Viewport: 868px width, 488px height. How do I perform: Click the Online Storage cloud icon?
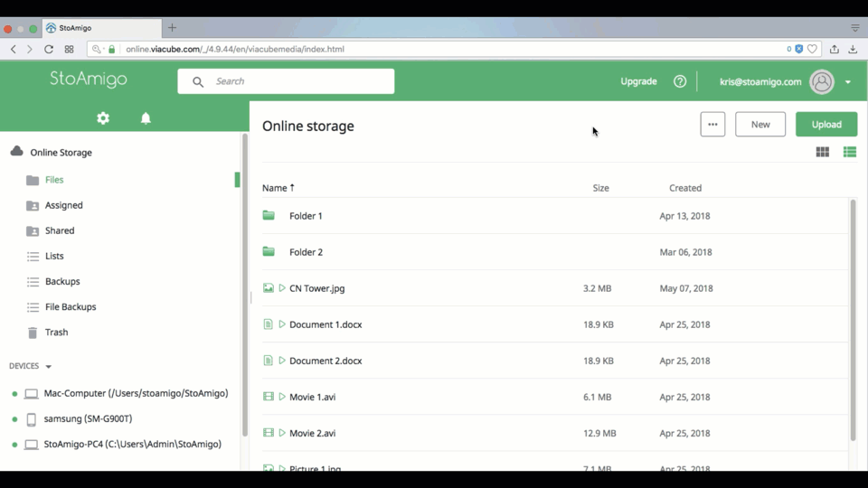point(16,151)
